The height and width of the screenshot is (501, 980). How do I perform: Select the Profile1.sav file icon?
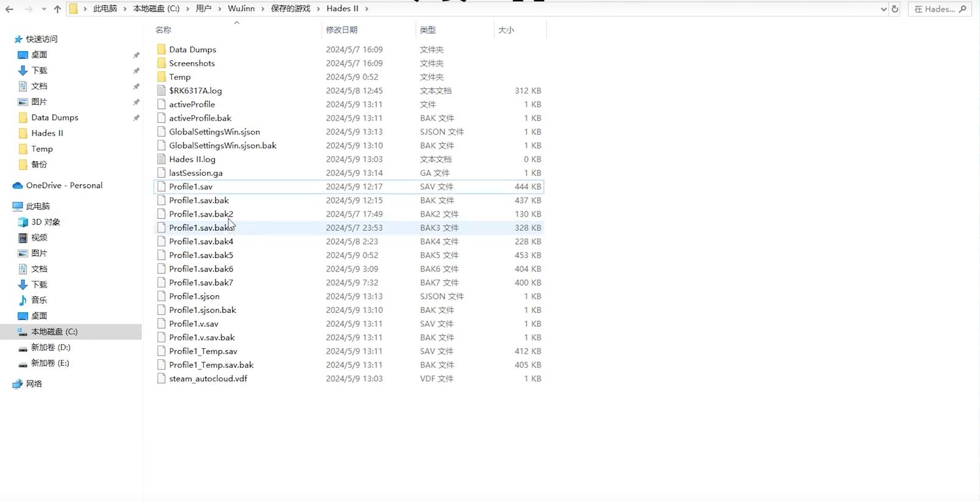coord(161,186)
